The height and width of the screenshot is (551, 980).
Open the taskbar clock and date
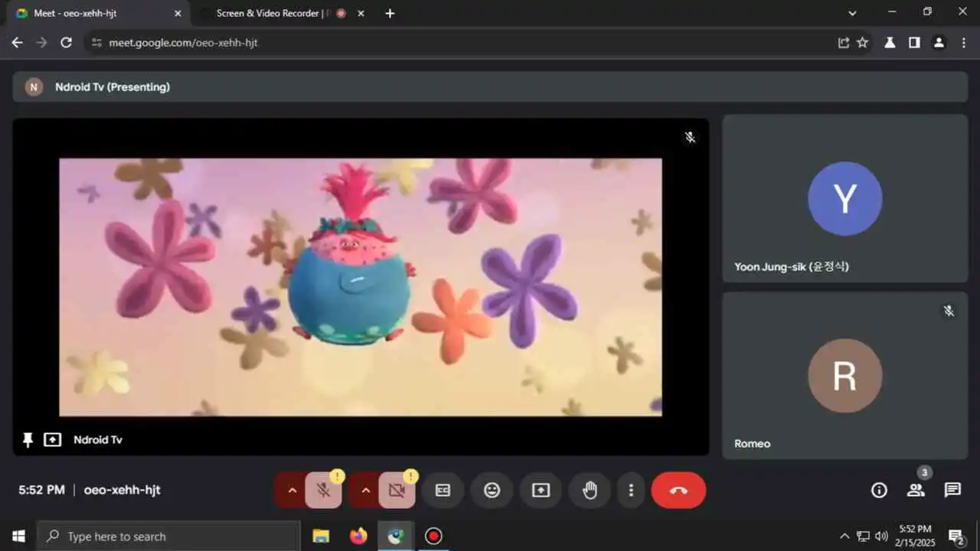click(x=916, y=536)
